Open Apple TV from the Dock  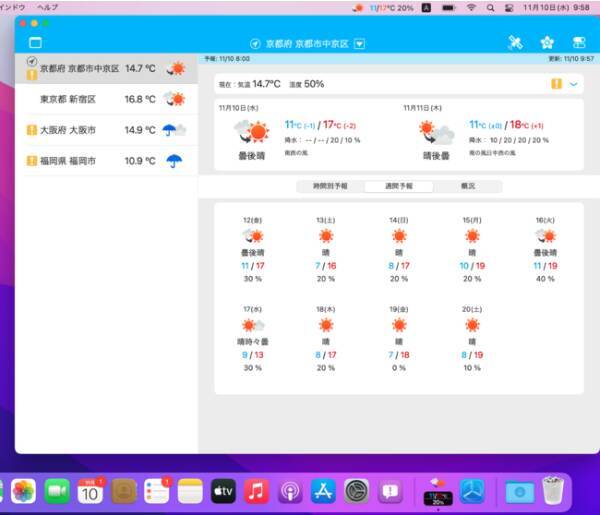[223, 491]
